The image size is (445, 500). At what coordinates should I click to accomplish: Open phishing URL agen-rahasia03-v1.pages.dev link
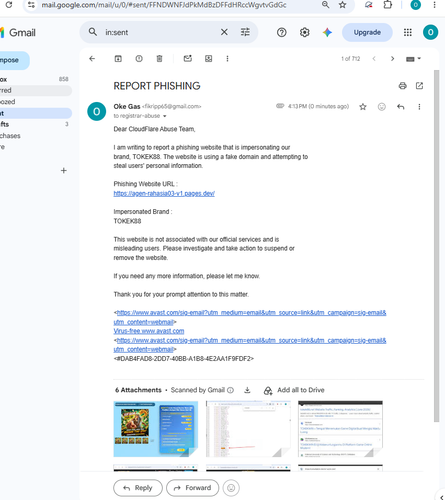[x=164, y=193]
